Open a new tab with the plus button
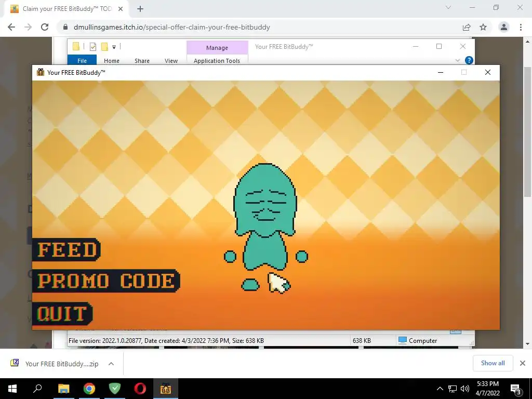 [140, 9]
